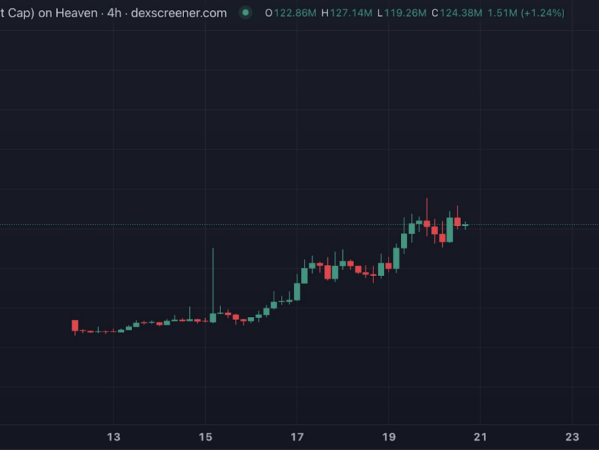599x450 pixels.
Task: Click the chart title 'on Heaven · 4h · dexscreener.com'
Action: (x=132, y=13)
